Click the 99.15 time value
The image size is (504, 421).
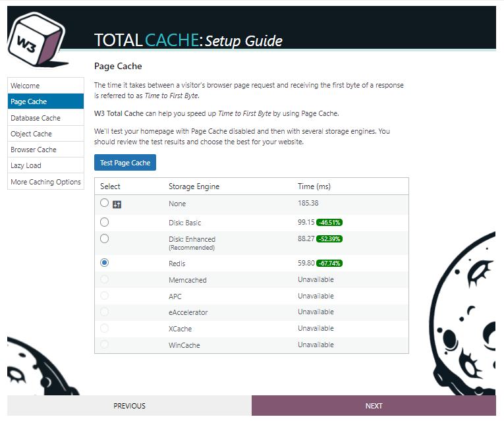click(x=306, y=222)
